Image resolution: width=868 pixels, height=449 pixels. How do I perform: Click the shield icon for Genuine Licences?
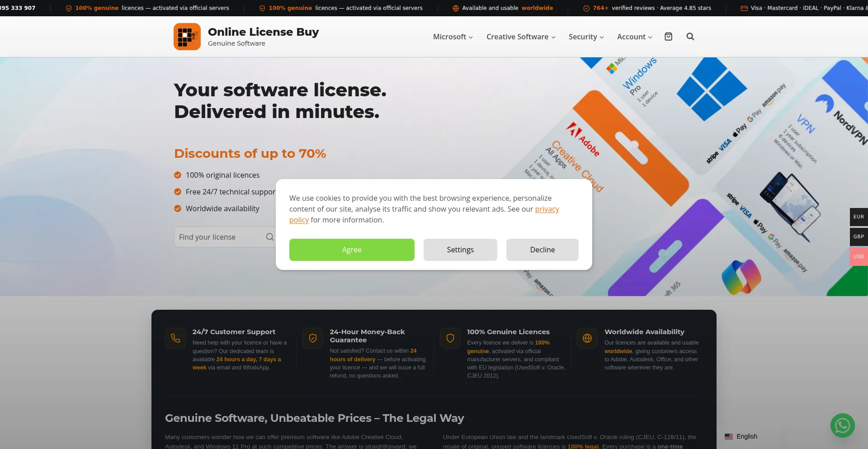tap(450, 338)
